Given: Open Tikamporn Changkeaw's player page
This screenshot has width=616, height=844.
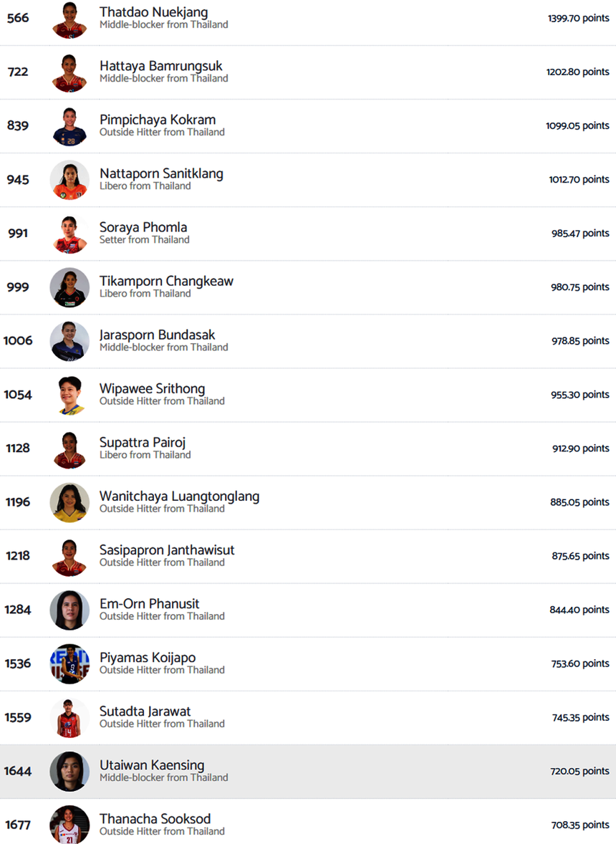Looking at the screenshot, I should click(x=166, y=282).
